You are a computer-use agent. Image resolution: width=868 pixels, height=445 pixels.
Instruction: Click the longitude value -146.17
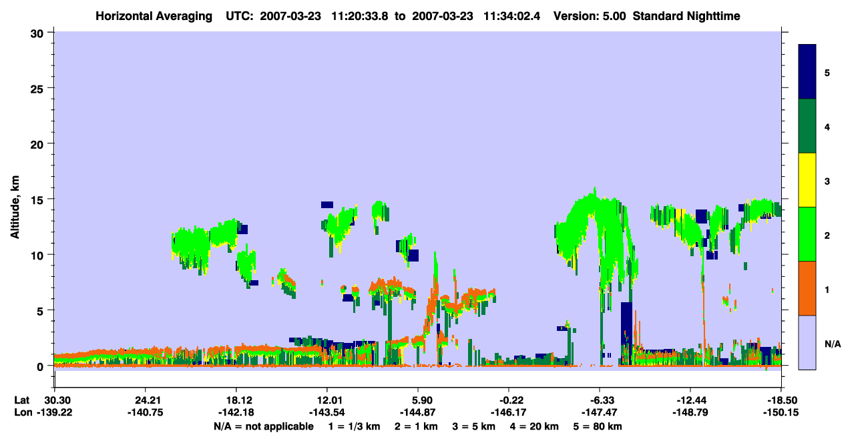tap(509, 413)
